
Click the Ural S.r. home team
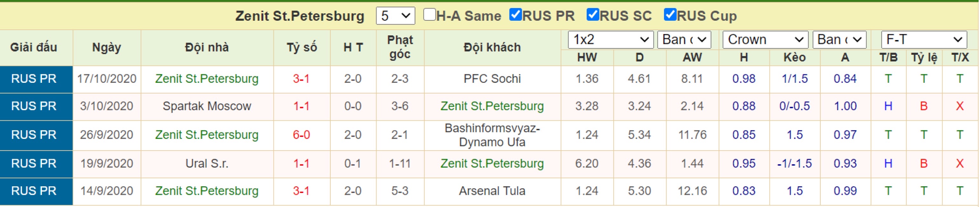[207, 164]
